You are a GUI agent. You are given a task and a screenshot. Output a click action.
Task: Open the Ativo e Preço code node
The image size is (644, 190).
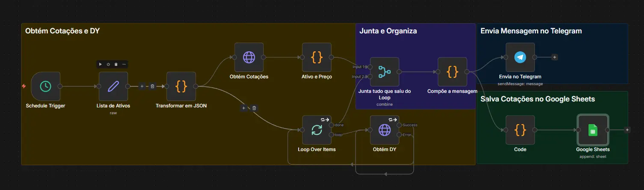(x=317, y=57)
